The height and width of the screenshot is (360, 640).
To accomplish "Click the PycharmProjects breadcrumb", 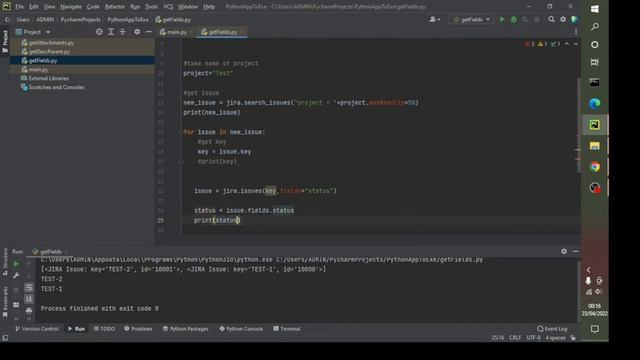I will tap(80, 20).
